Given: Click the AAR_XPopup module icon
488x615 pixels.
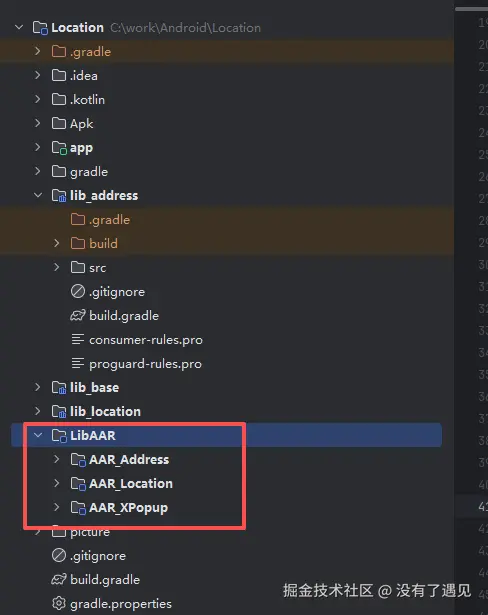Looking at the screenshot, I should tap(78, 508).
